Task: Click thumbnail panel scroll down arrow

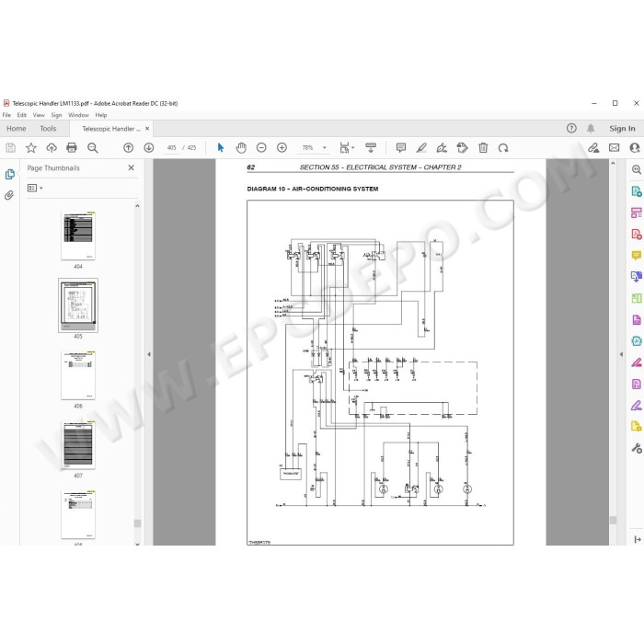Action: pyautogui.click(x=137, y=545)
